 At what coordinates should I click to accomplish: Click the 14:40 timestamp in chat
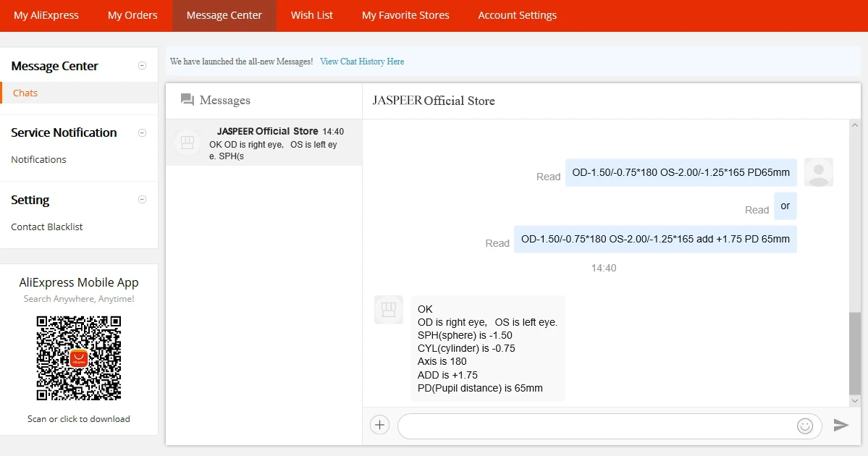click(x=603, y=268)
